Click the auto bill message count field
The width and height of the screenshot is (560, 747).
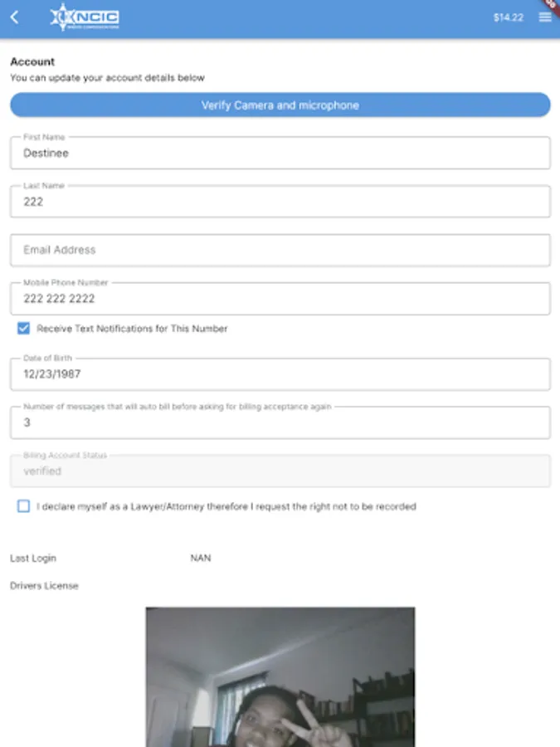click(x=280, y=422)
